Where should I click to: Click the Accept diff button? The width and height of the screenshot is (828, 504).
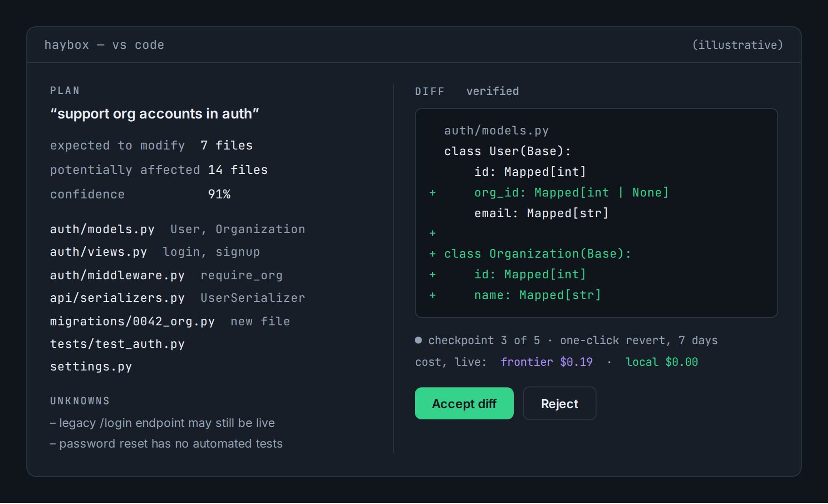click(x=464, y=403)
